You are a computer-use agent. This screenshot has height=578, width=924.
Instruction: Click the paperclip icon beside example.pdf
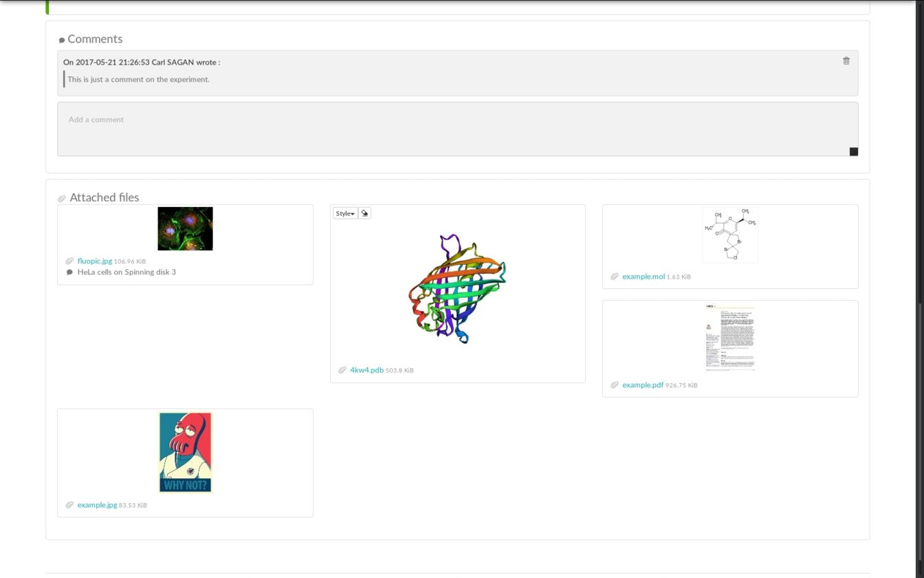click(x=615, y=385)
